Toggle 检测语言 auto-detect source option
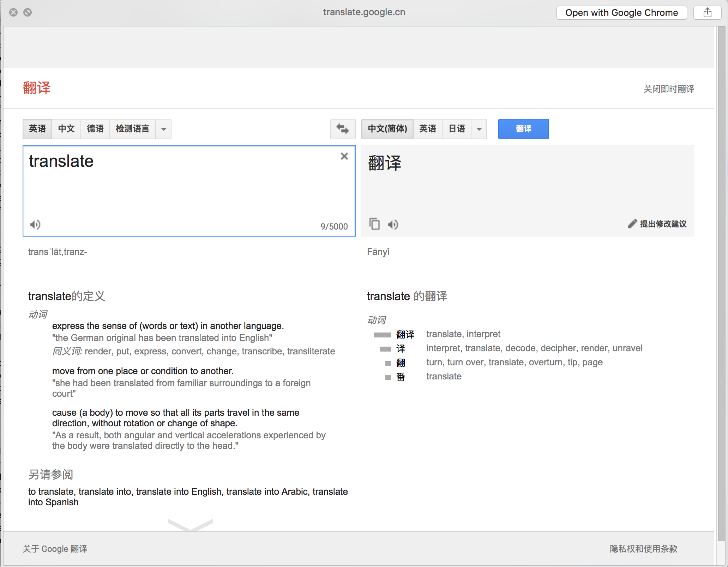Viewport: 728px width, 567px height. (133, 129)
